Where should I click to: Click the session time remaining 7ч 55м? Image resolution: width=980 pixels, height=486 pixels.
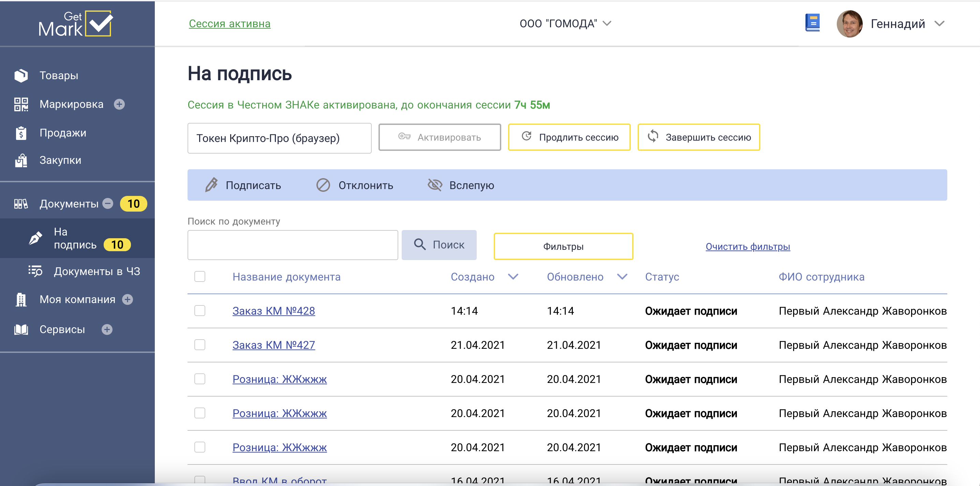[532, 105]
